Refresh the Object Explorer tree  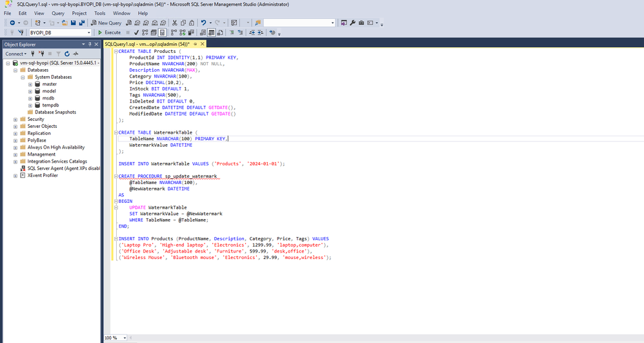67,54
